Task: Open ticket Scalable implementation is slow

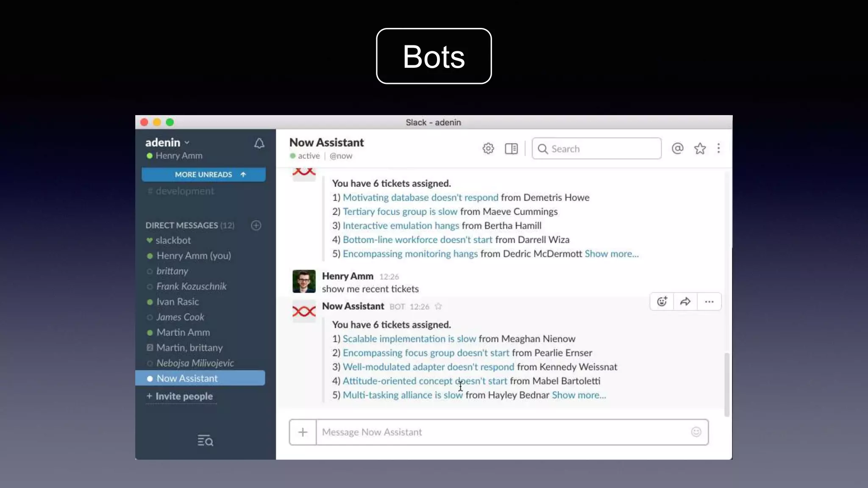Action: click(x=409, y=339)
